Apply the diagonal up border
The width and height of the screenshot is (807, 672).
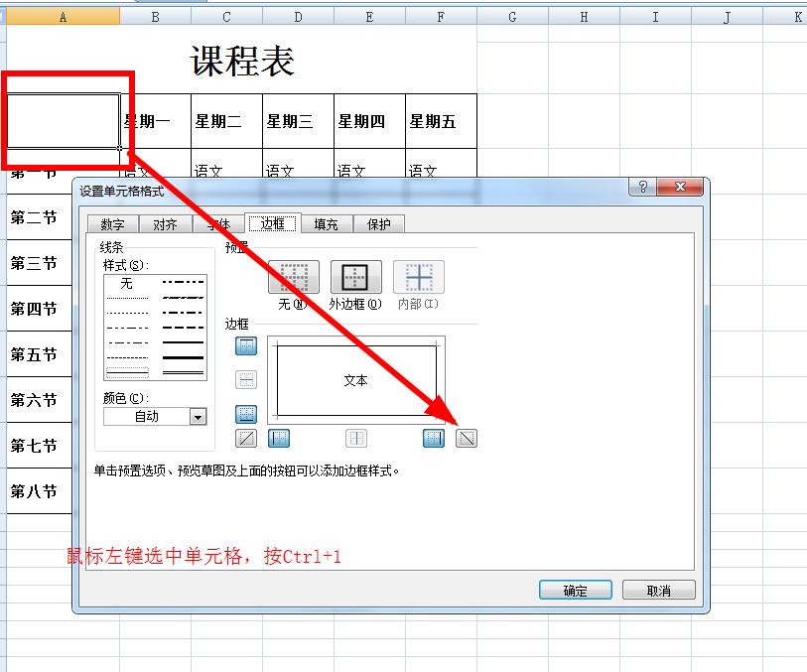pyautogui.click(x=244, y=436)
